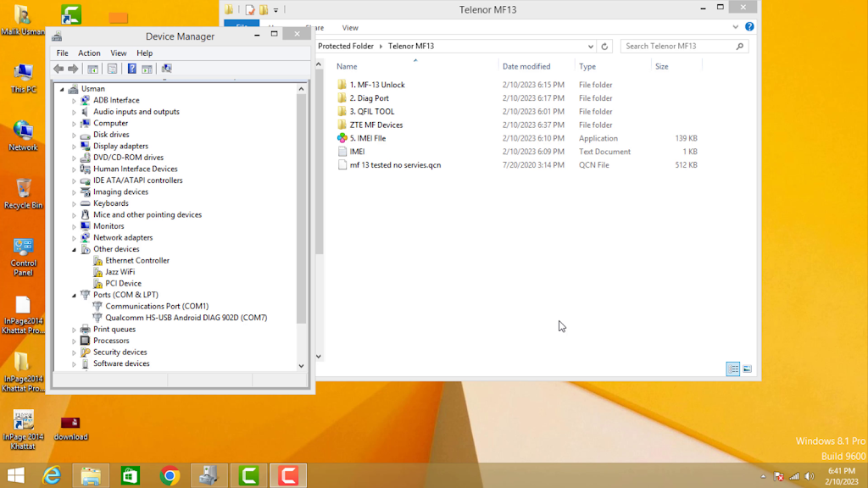Select the Ethernet Controller device
The image size is (868, 488).
coord(137,261)
